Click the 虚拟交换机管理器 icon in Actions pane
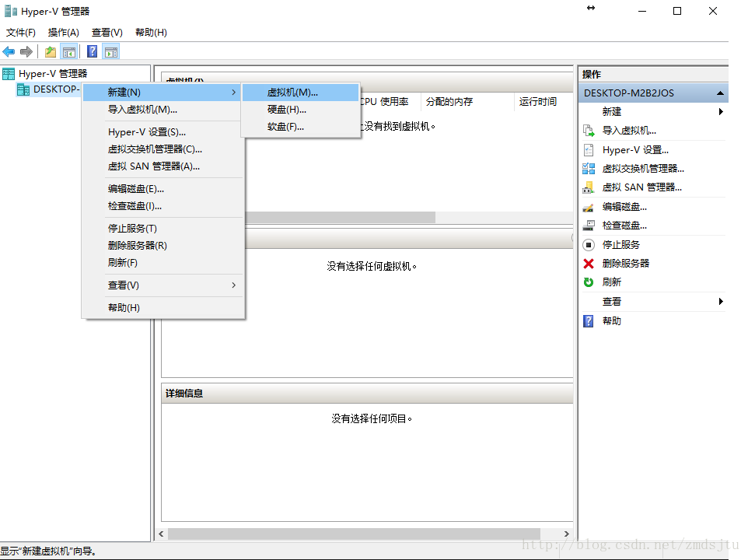Image resolution: width=748 pixels, height=560 pixels. point(589,168)
